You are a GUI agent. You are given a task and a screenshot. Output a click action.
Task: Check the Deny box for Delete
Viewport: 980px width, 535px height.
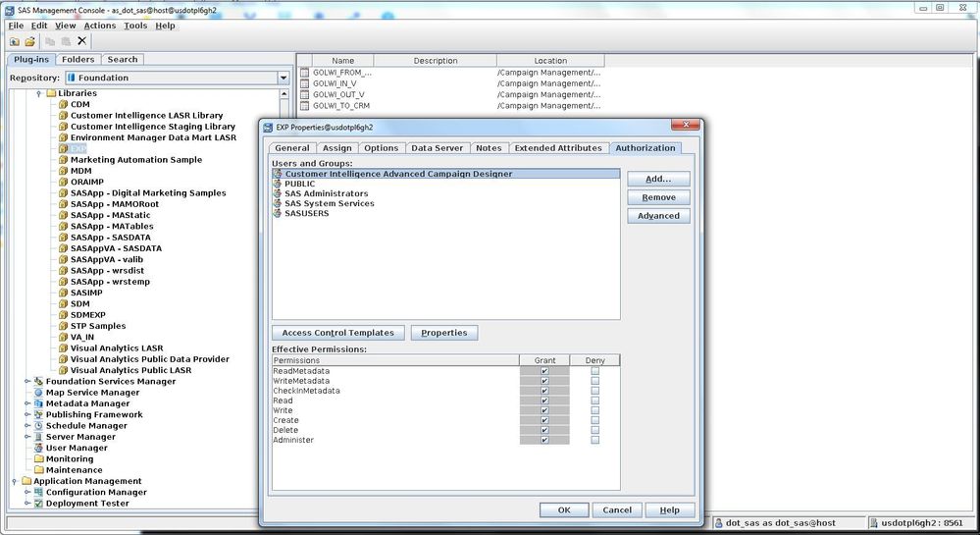595,431
